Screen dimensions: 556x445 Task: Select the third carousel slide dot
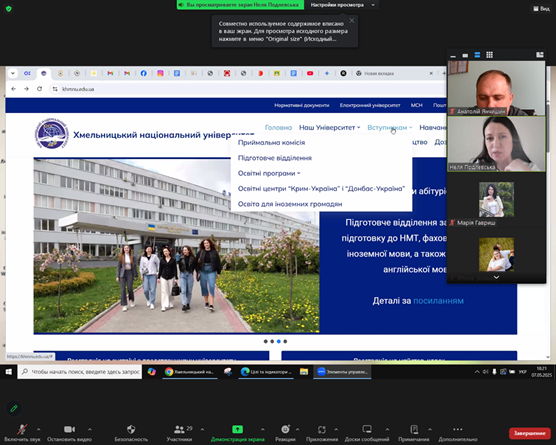pos(279,341)
